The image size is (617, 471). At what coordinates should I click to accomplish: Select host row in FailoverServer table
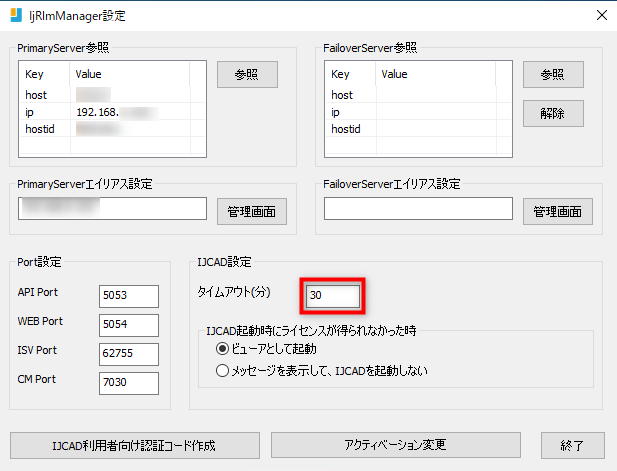pyautogui.click(x=418, y=95)
